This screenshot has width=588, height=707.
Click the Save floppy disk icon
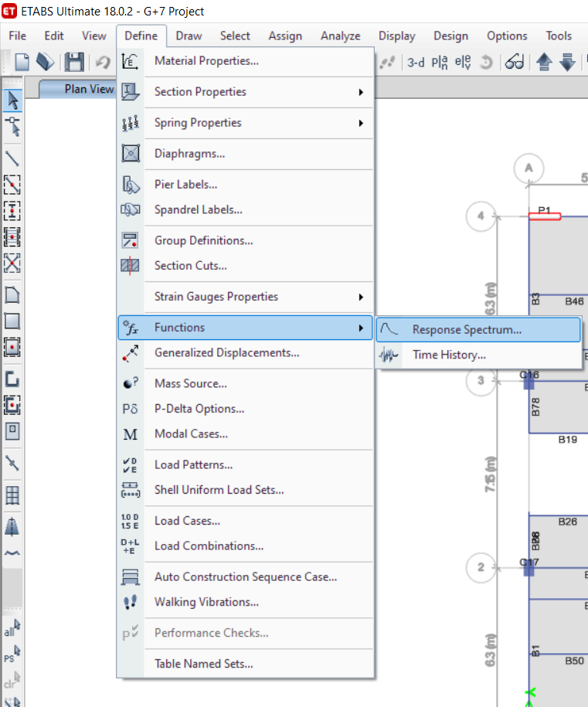[x=74, y=62]
